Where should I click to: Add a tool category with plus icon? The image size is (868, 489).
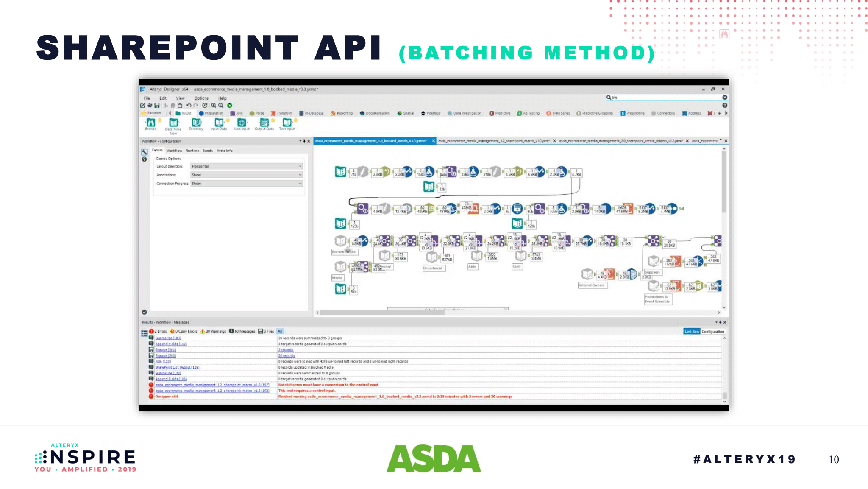pos(719,113)
